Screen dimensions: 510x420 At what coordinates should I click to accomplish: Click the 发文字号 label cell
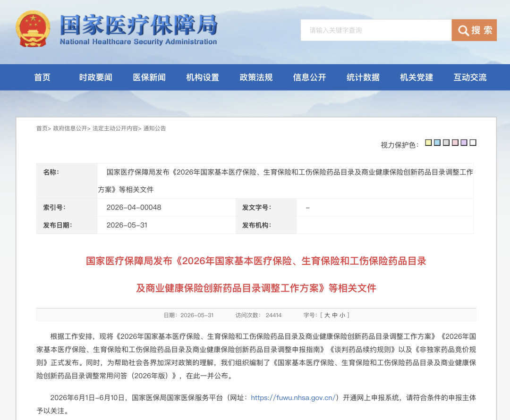pyautogui.click(x=266, y=207)
